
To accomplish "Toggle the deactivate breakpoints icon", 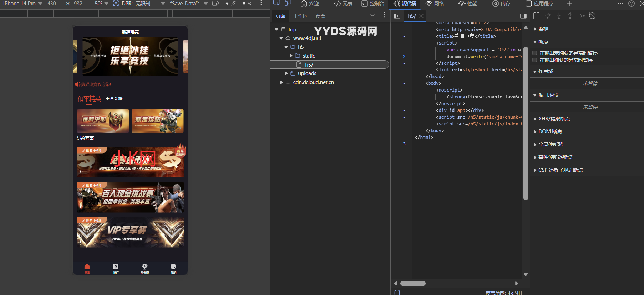I will 592,16.
